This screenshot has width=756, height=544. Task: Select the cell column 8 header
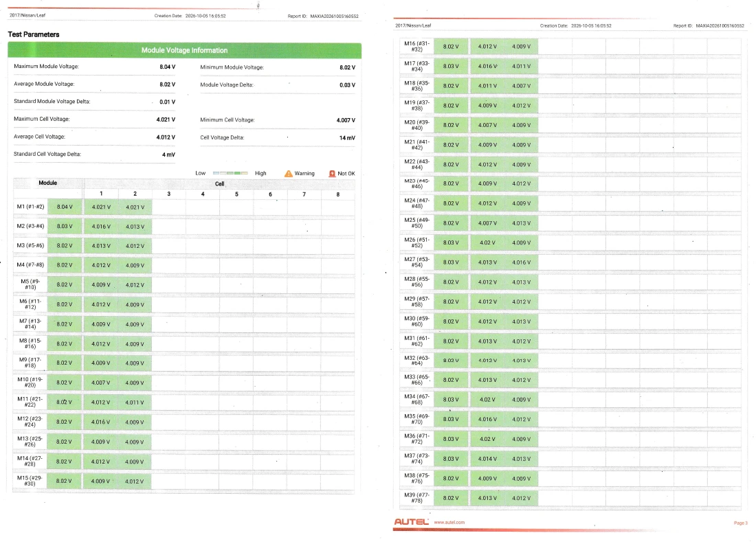click(x=338, y=194)
